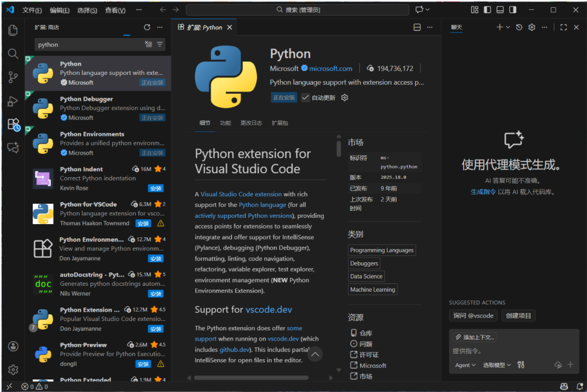Screen dimensions: 587x392
Task: Click the scroll-to-top arrow button
Action: [315, 354]
